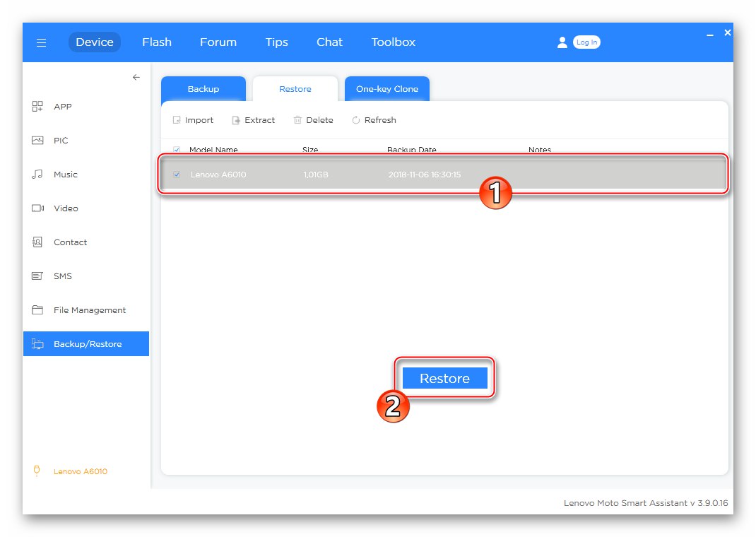Click the Refresh label in toolbar
This screenshot has height=537, width=756.
380,120
